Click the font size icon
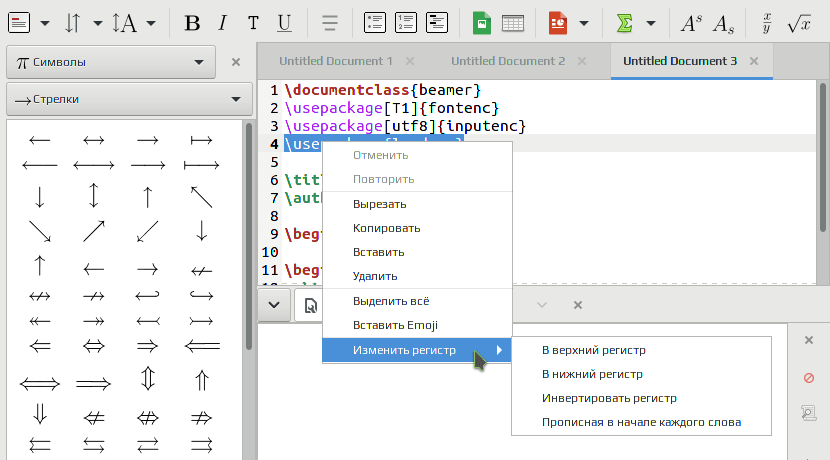Viewport: 830px width, 460px height. click(x=124, y=23)
